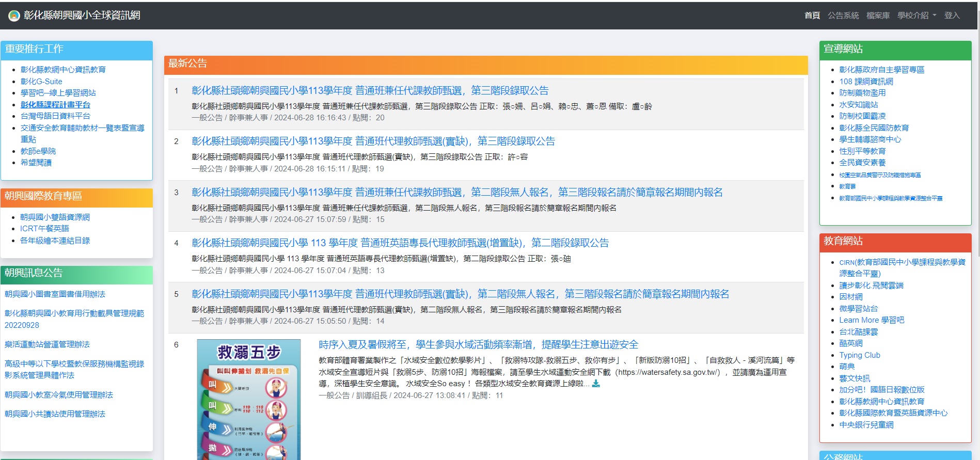The height and width of the screenshot is (460, 980).
Task: Click 登入 to sign in
Action: (952, 15)
